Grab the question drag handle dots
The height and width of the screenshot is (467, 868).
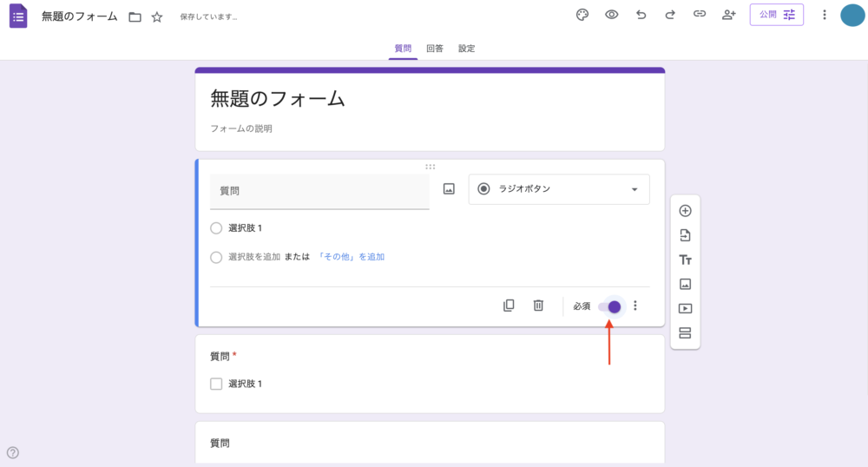point(431,167)
